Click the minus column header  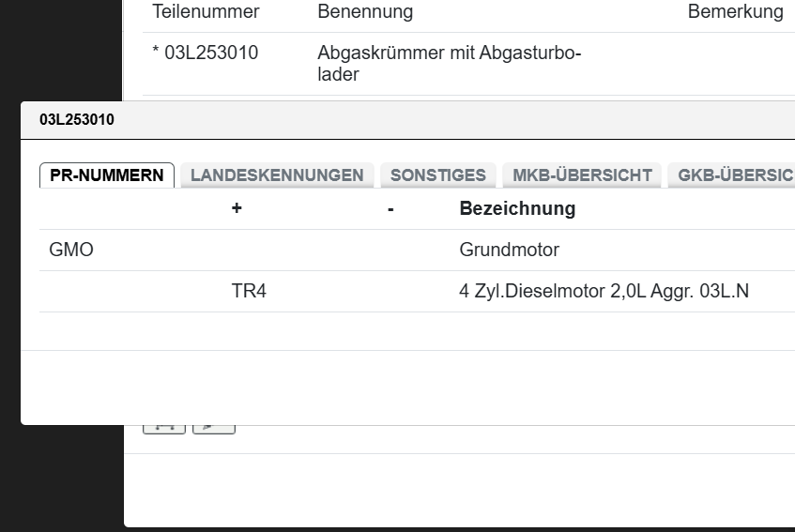tap(390, 208)
